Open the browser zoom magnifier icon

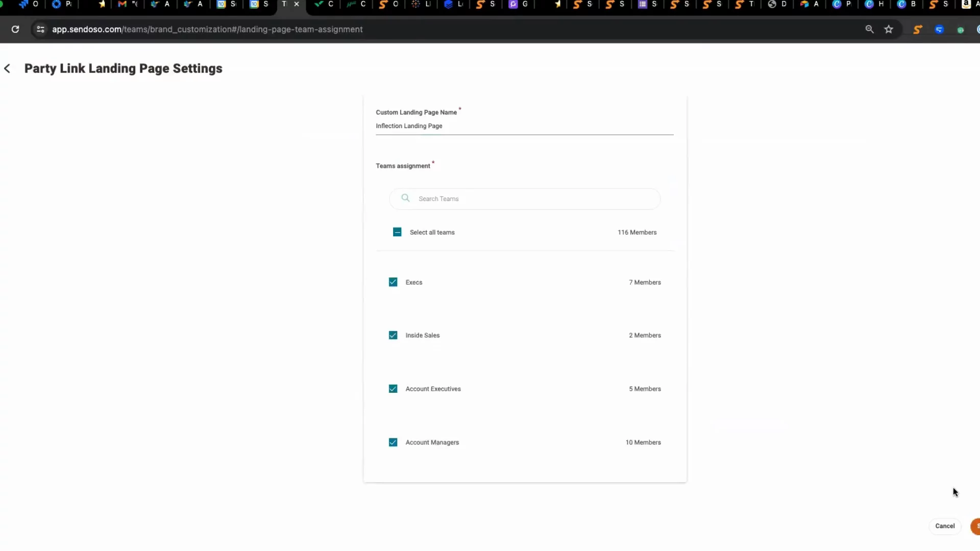point(869,30)
